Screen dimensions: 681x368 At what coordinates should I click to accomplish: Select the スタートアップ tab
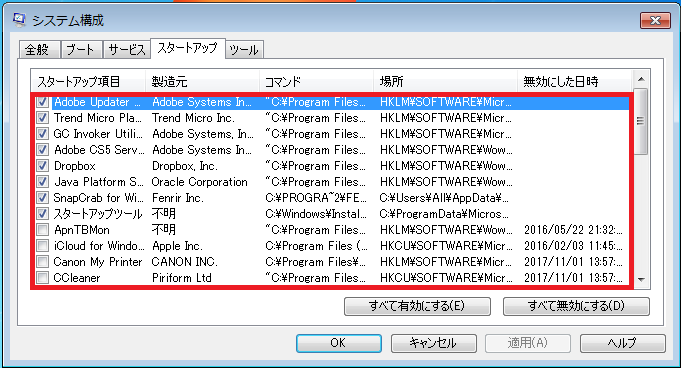coord(188,48)
